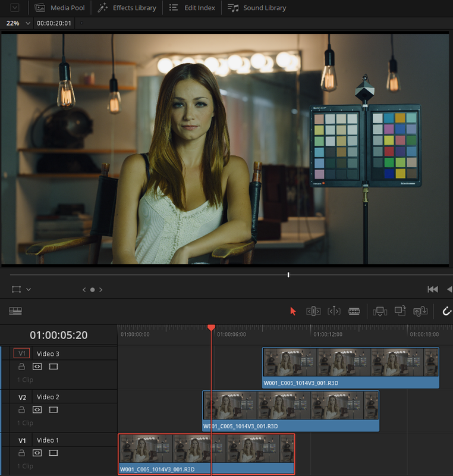Toggle auto track selector on Video 2
453x476 pixels.
(x=37, y=410)
